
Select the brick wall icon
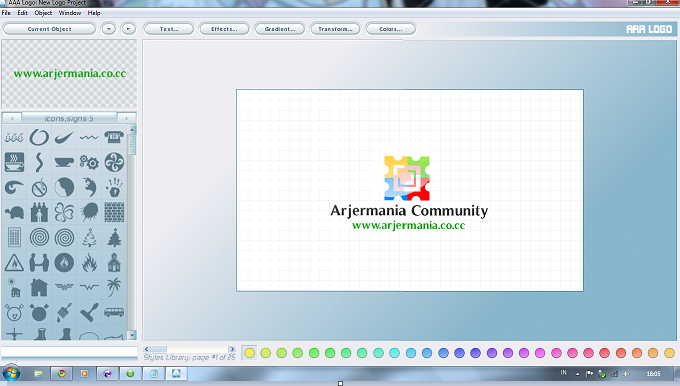click(x=114, y=212)
